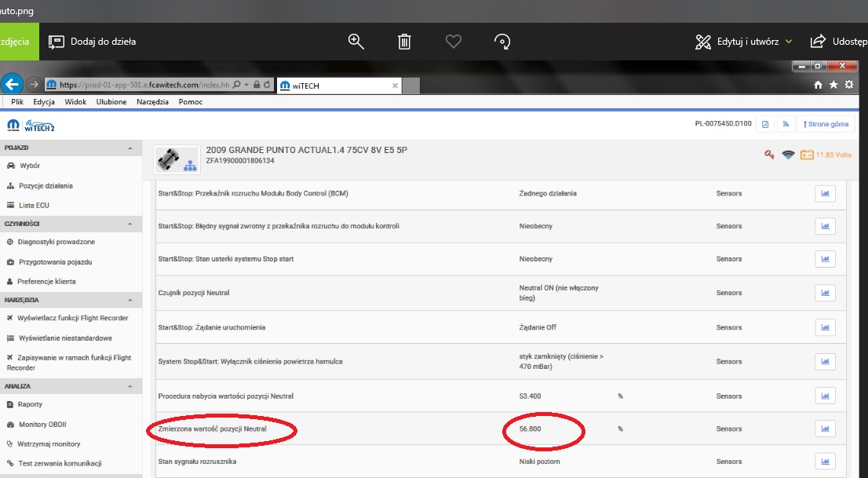Favorite the photo with heart icon
The image size is (868, 478).
[x=453, y=42]
